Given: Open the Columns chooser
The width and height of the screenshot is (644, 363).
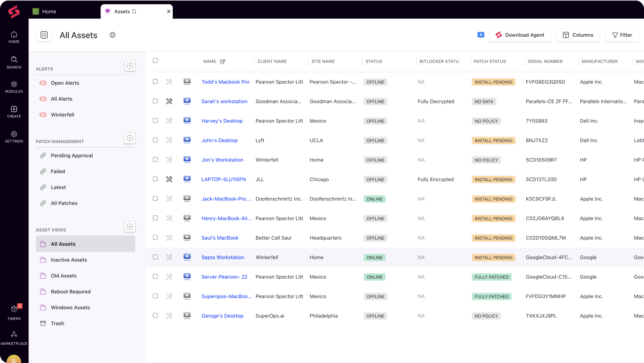Looking at the screenshot, I should click(x=578, y=35).
